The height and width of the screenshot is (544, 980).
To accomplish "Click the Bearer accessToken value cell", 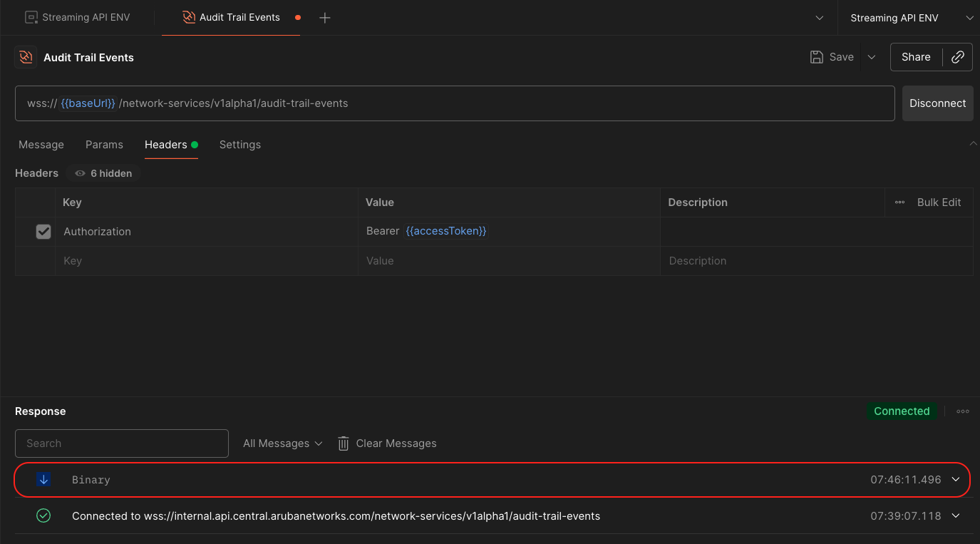I will click(509, 232).
